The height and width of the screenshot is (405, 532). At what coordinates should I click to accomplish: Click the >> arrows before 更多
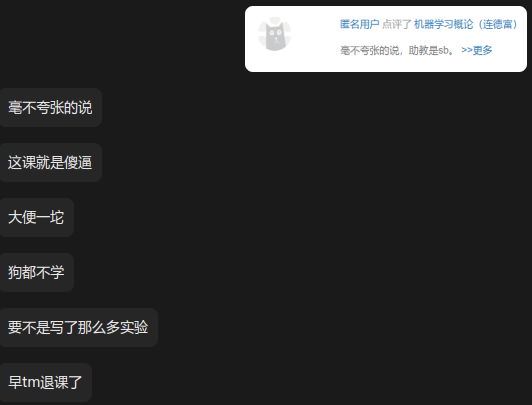[x=467, y=50]
